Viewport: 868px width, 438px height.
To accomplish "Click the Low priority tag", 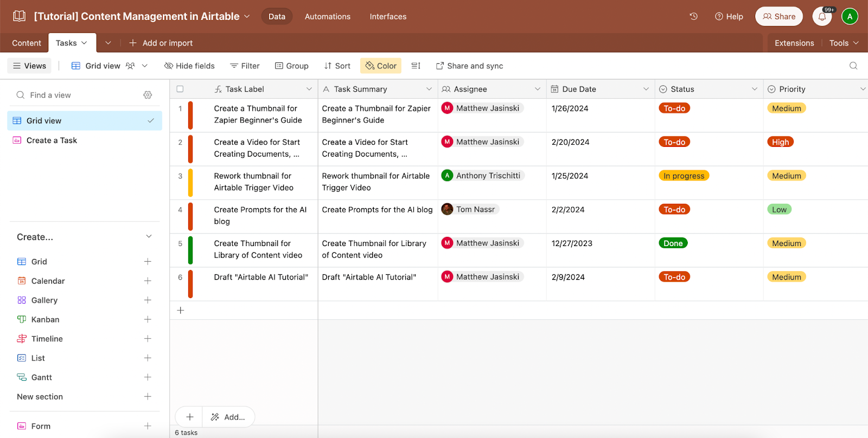I will 780,209.
